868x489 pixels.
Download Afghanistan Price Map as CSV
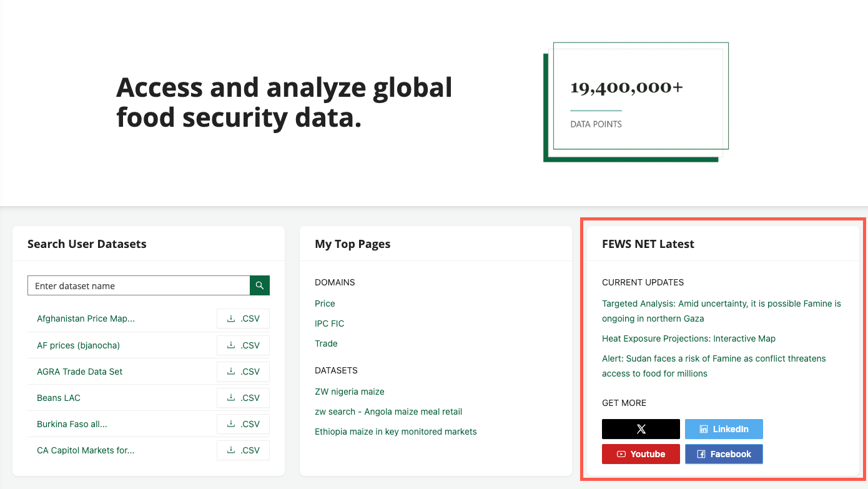tap(243, 319)
